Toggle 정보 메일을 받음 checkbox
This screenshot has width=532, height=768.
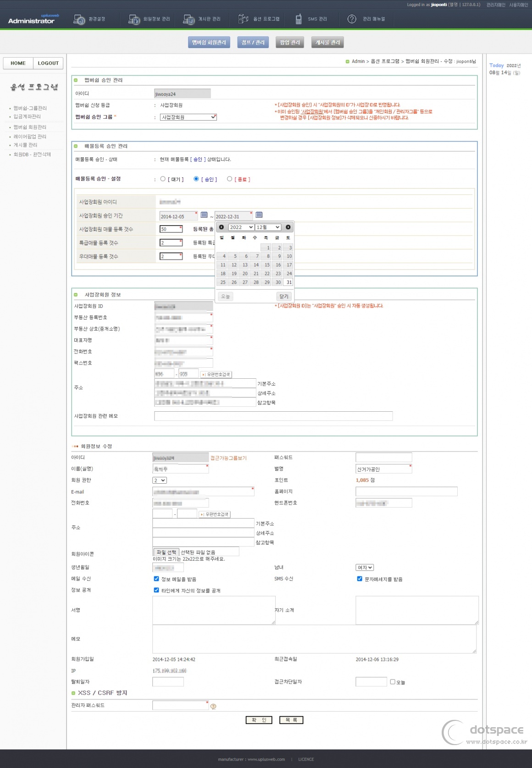156,579
